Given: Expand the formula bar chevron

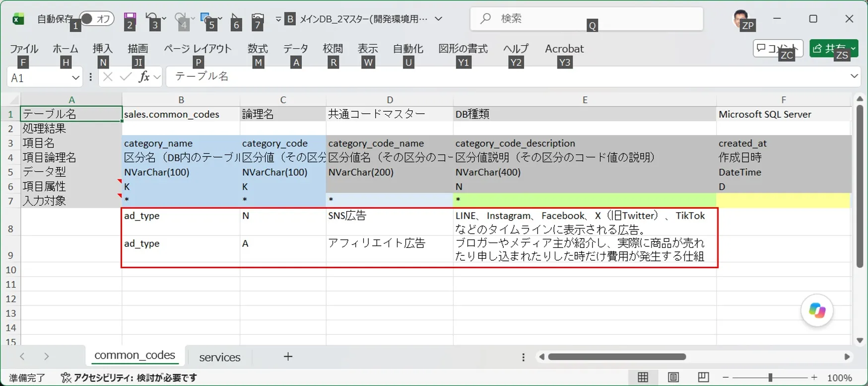Looking at the screenshot, I should (854, 76).
